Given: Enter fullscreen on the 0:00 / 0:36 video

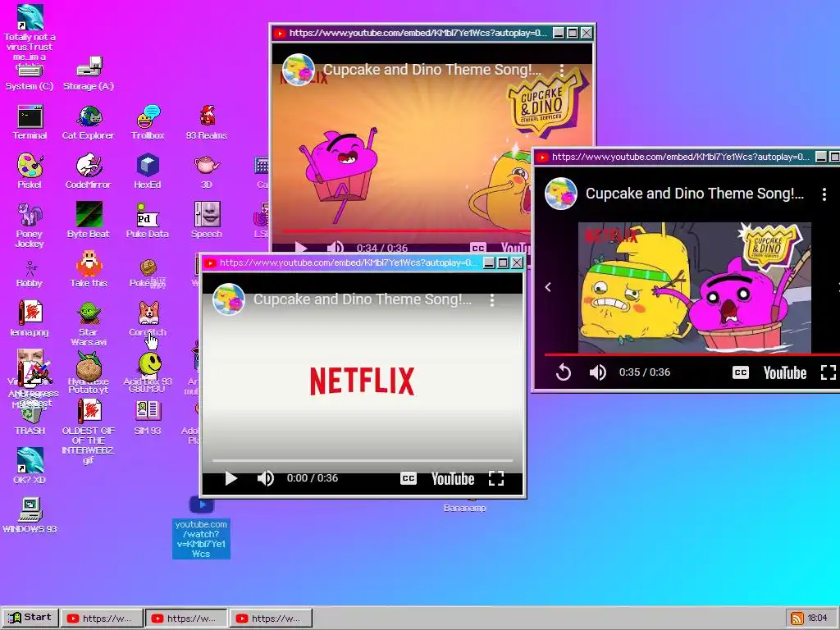Looking at the screenshot, I should click(496, 478).
